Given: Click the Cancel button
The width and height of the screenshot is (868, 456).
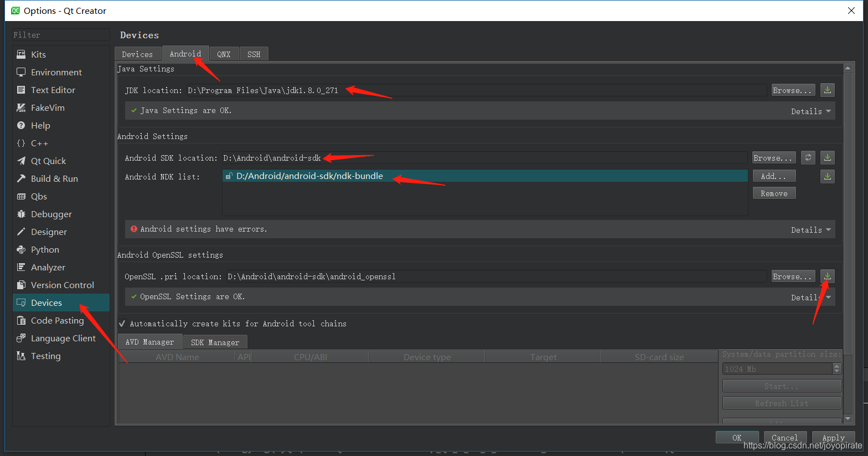Looking at the screenshot, I should (785, 437).
